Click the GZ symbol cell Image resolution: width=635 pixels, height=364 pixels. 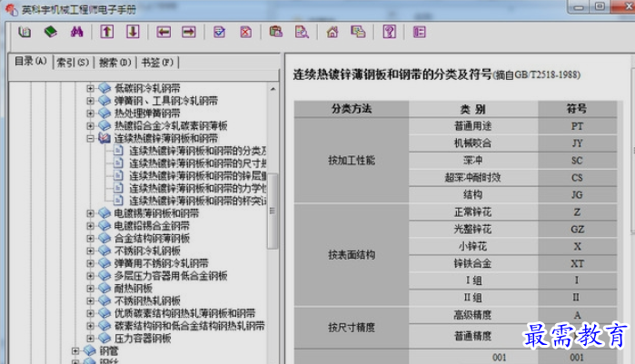(x=577, y=230)
